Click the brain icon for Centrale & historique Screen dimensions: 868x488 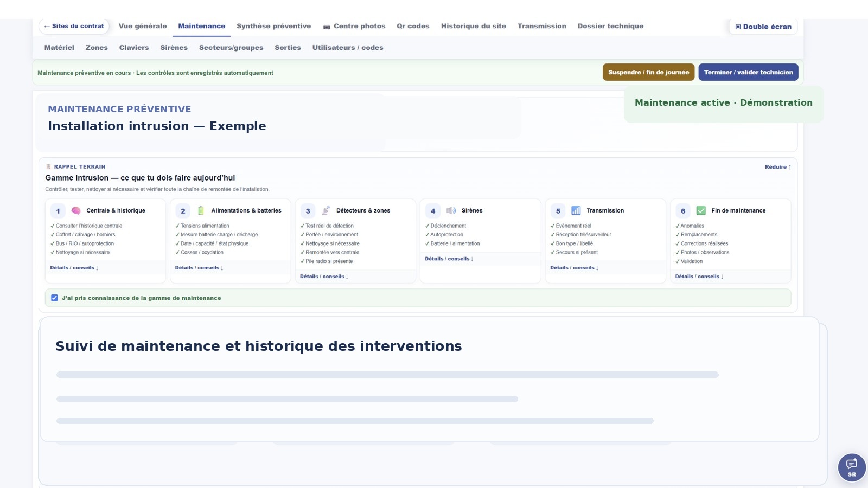[76, 211]
